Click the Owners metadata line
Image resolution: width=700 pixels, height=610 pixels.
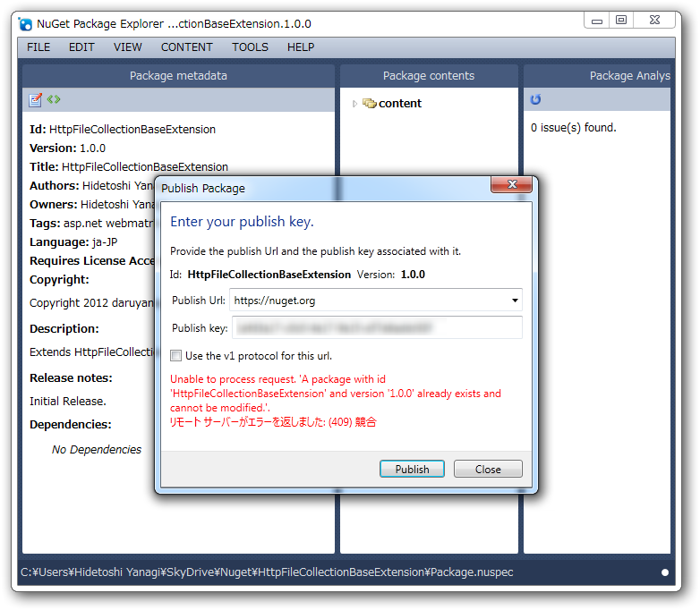coord(91,205)
